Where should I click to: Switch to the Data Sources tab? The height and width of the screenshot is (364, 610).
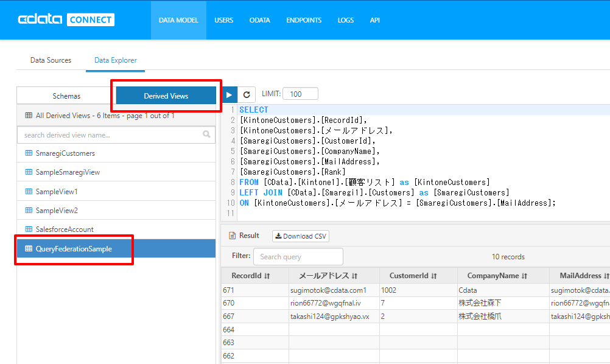[51, 60]
